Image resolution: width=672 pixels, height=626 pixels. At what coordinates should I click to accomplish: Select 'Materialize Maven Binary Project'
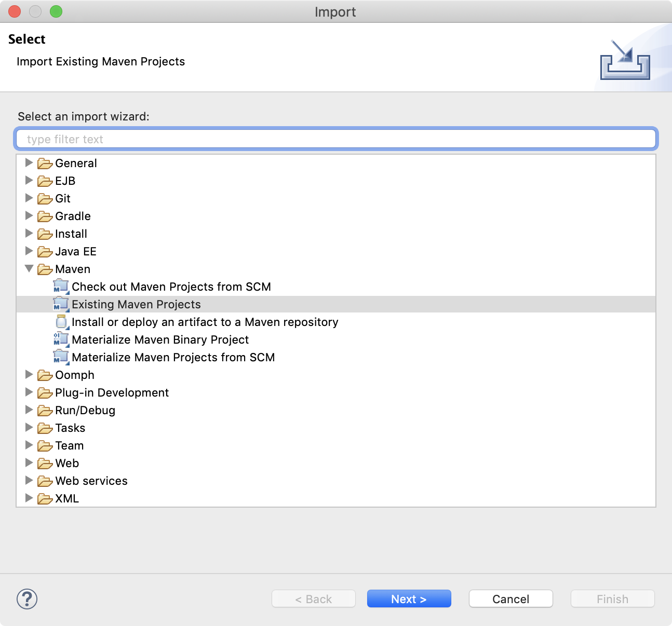click(x=160, y=339)
